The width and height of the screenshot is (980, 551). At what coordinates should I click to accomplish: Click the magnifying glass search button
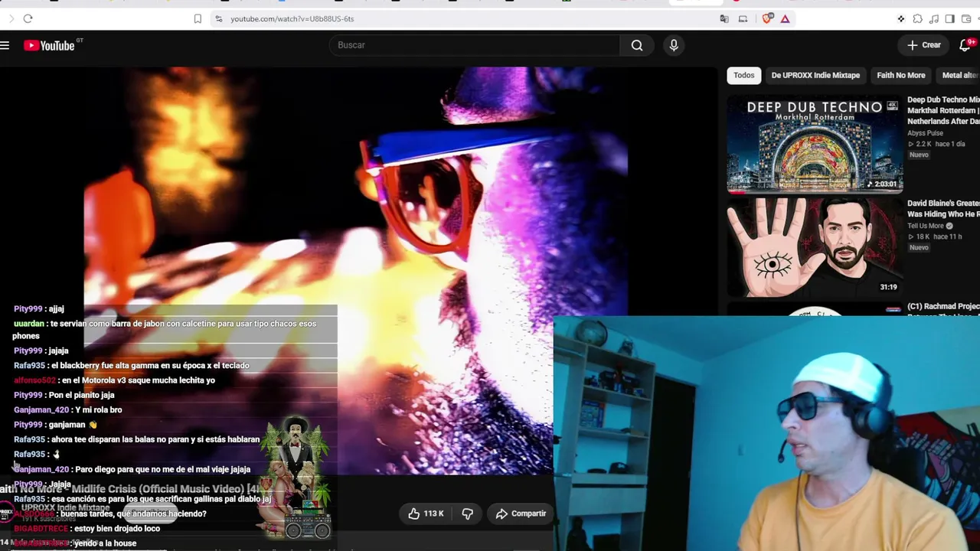(x=637, y=45)
